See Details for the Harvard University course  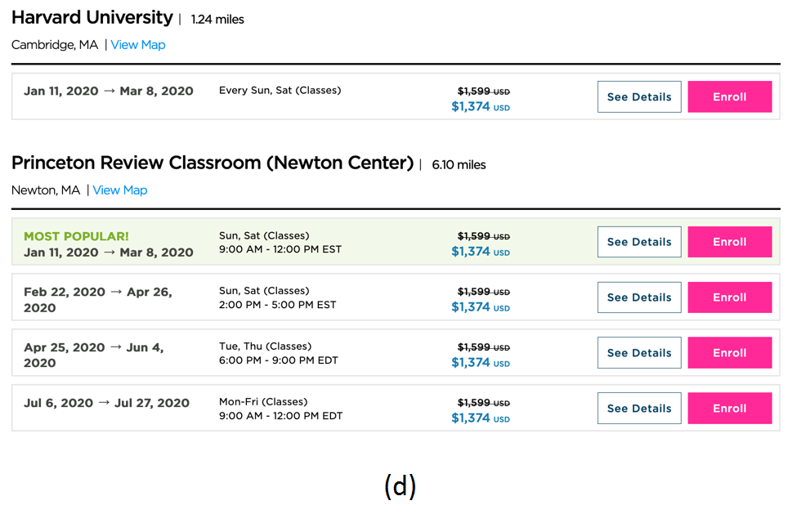638,96
